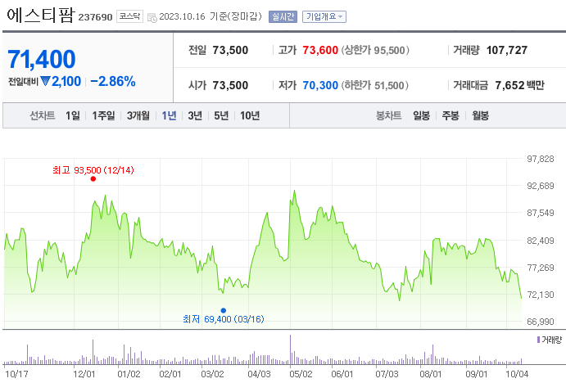The width and height of the screenshot is (566, 392).
Task: Click the 2023.10.16 기준(장마감) date text
Action: [211, 16]
